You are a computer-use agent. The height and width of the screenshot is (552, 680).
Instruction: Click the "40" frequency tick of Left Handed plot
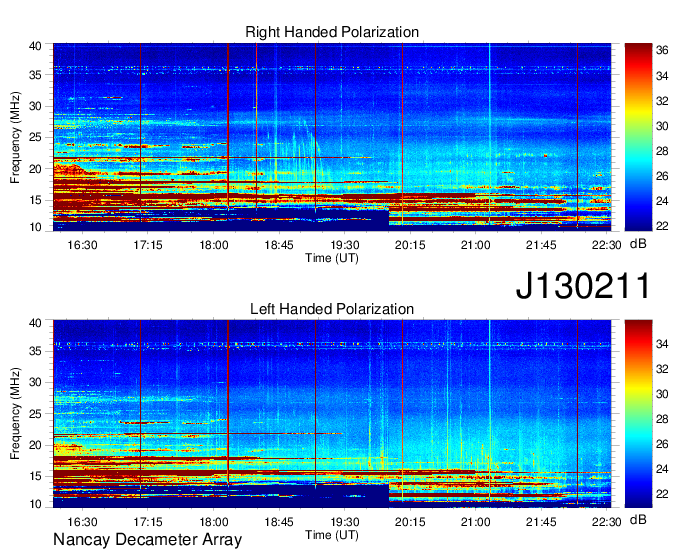click(35, 323)
